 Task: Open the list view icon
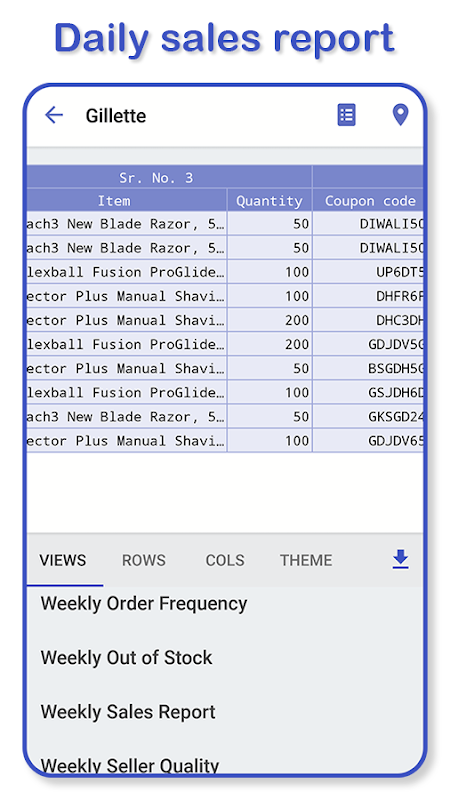[x=346, y=115]
